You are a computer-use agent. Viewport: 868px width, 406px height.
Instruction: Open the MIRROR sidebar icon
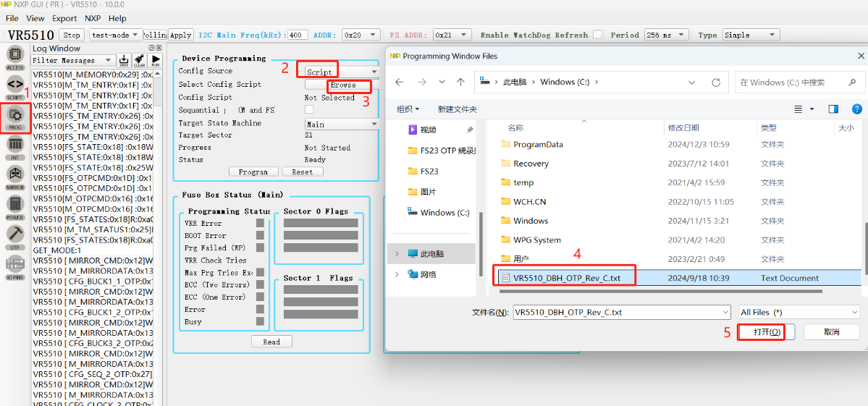[15, 177]
